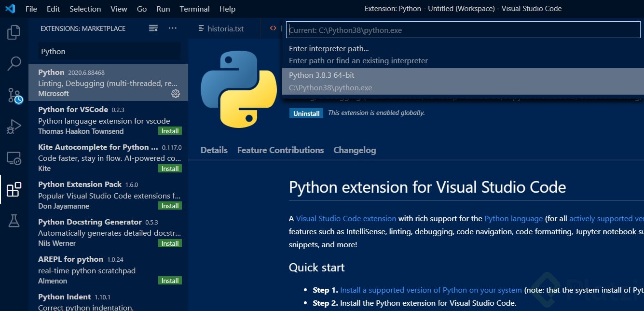Viewport: 644px width, 311px height.
Task: Open the Search panel
Action: coord(14,63)
